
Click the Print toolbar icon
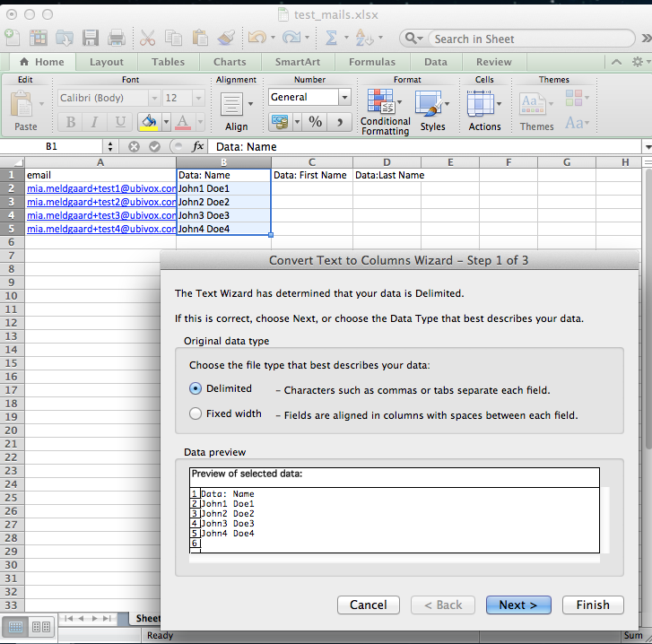coord(117,38)
